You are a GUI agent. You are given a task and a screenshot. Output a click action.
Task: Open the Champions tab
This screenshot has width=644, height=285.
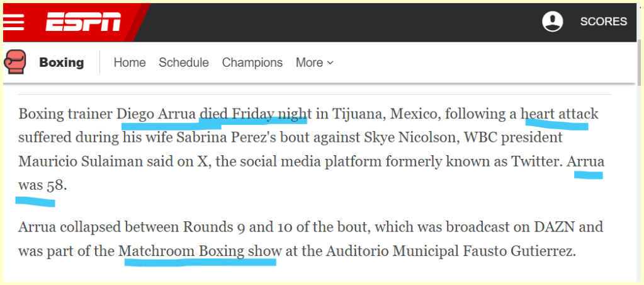pos(252,62)
